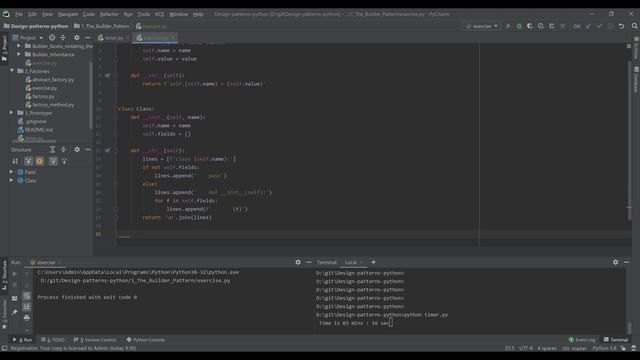This screenshot has width=640, height=360.
Task: Open the Project view dropdown arrow
Action: pyautogui.click(x=41, y=38)
